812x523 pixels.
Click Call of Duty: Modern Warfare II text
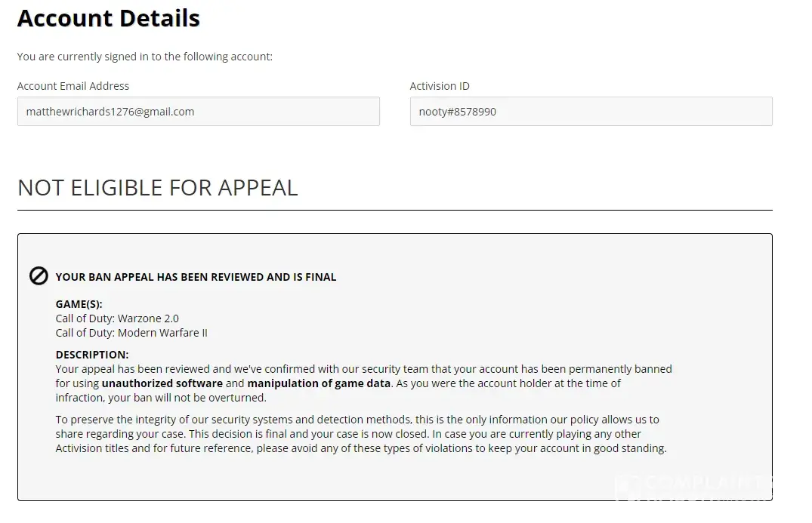coord(131,333)
